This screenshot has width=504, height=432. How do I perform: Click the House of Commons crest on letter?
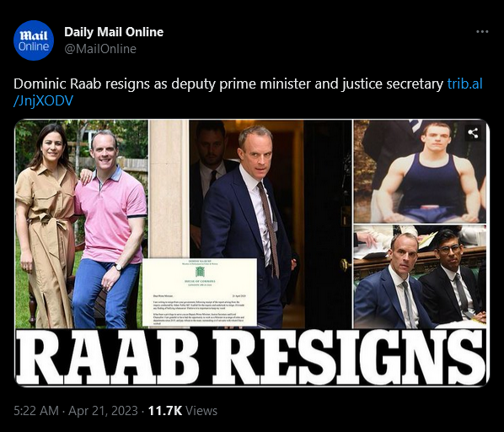(201, 272)
